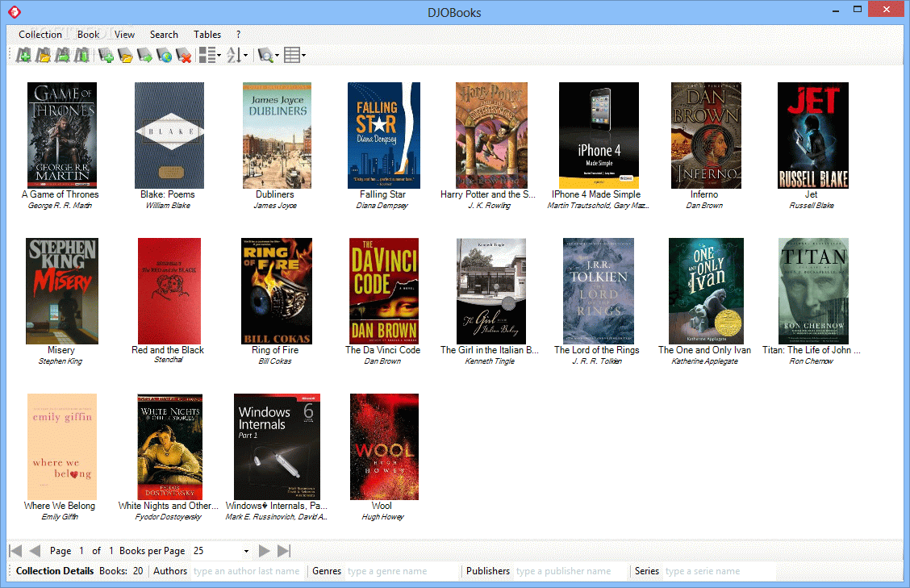Open the A-Z sort dropdown arrow
The height and width of the screenshot is (588, 910).
[245, 56]
